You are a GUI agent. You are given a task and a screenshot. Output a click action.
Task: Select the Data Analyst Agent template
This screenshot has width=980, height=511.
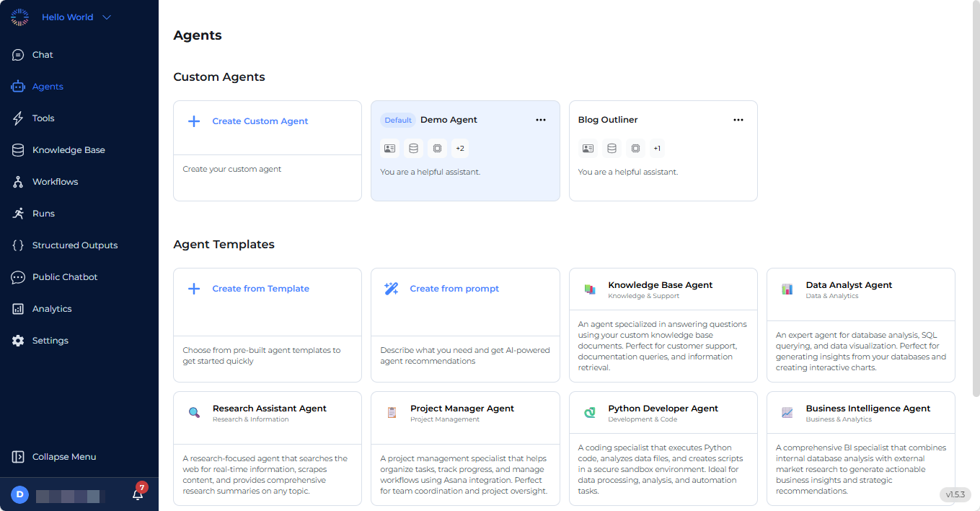click(861, 325)
